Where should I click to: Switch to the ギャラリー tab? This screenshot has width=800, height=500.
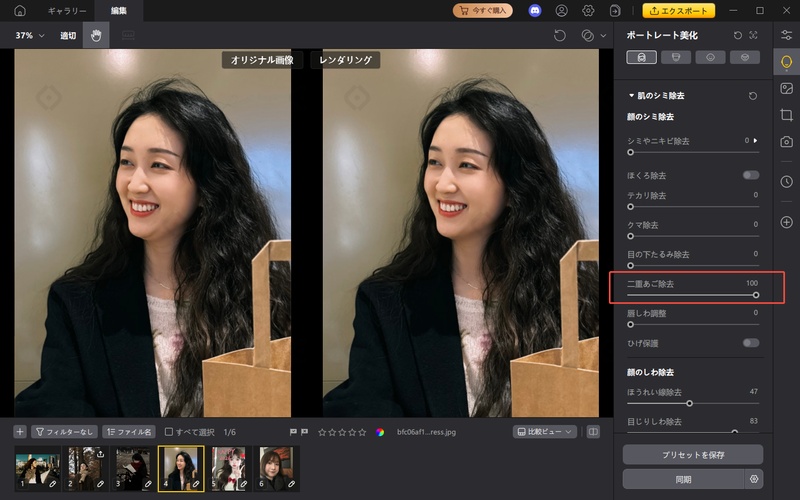point(66,11)
